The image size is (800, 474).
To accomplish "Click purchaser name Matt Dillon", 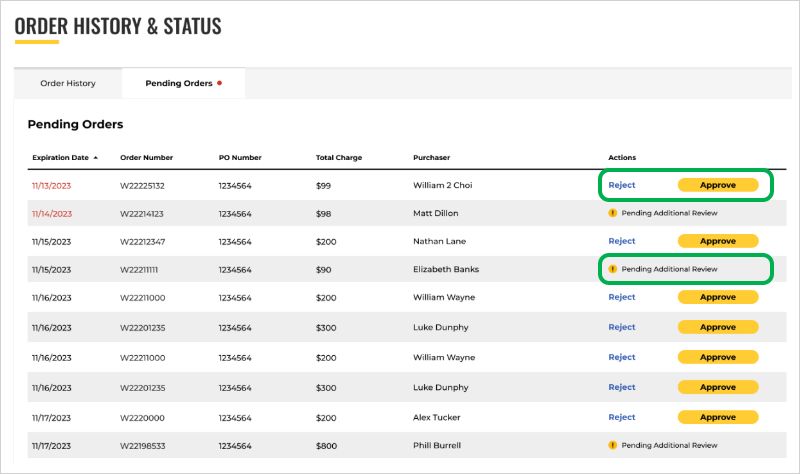I will (x=436, y=213).
